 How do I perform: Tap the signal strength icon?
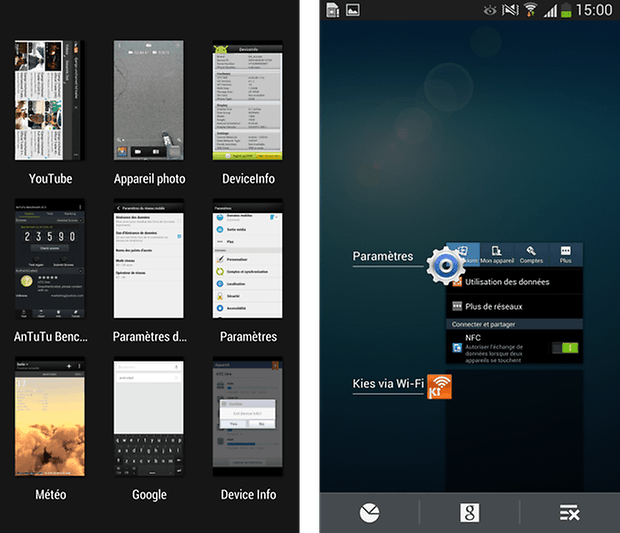pos(550,10)
